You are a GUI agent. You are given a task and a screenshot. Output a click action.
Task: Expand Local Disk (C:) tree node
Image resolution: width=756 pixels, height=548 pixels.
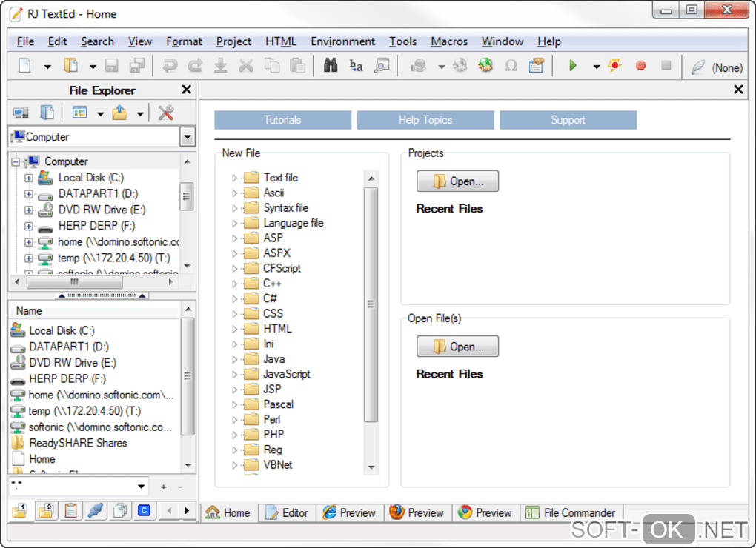point(29,178)
